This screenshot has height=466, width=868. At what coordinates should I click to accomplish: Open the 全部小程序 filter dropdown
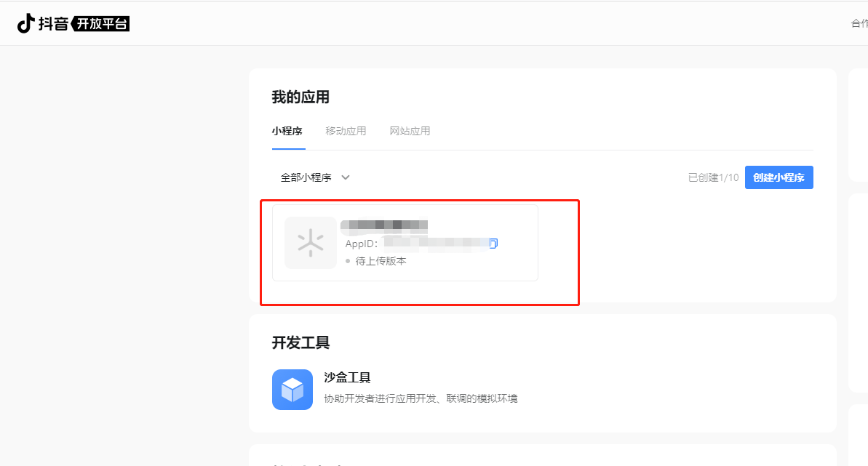tap(315, 177)
